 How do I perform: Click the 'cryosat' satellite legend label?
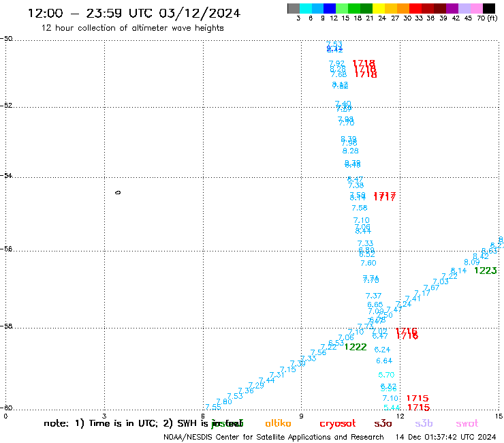point(338,424)
